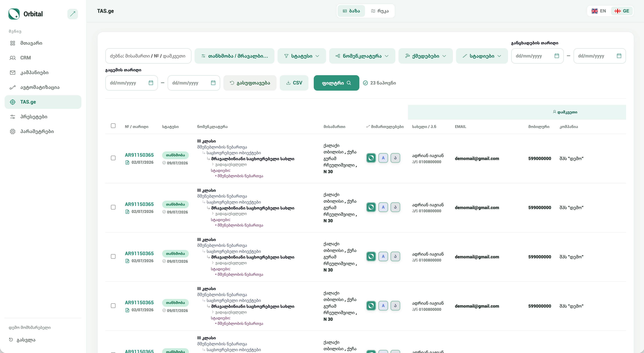Click the Orbital logo in the sidebar
Image resolution: width=644 pixels, height=353 pixels.
click(x=14, y=14)
